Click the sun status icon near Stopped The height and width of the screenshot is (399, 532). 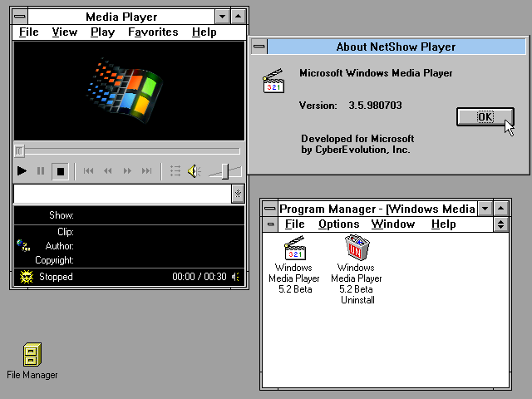point(27,277)
